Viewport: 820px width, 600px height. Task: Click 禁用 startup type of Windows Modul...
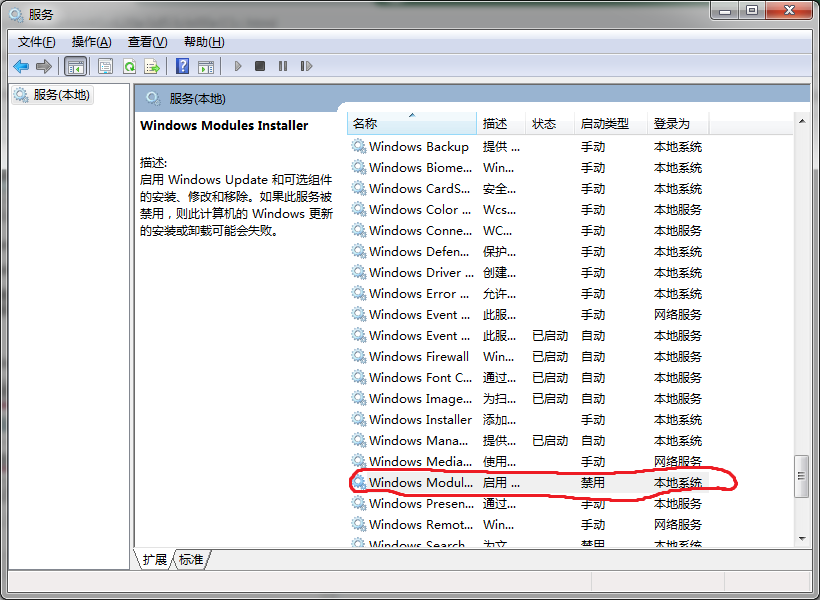click(x=593, y=482)
